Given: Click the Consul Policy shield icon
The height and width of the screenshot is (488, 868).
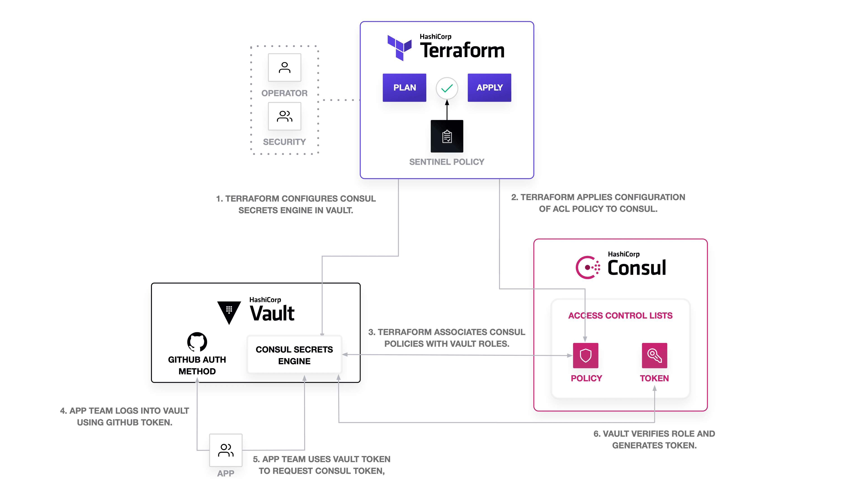Looking at the screenshot, I should pos(584,356).
